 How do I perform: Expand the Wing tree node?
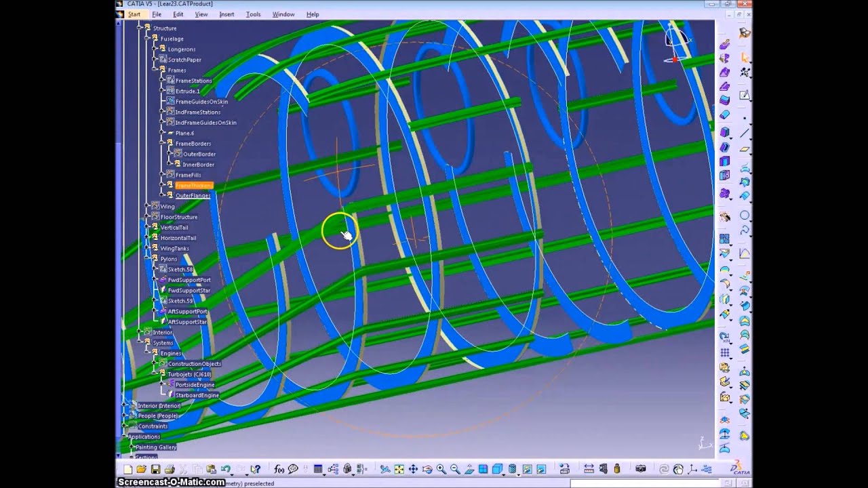coord(146,206)
